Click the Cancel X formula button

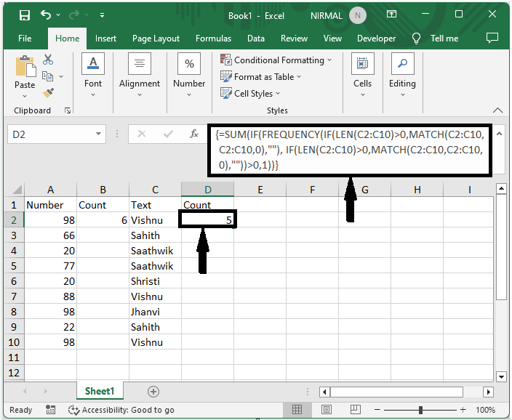(x=142, y=134)
